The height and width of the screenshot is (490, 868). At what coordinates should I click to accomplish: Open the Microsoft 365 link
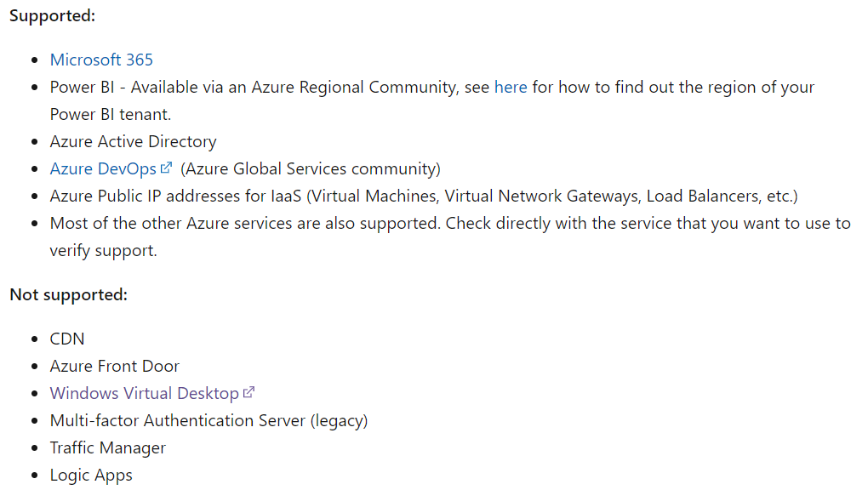[x=101, y=60]
